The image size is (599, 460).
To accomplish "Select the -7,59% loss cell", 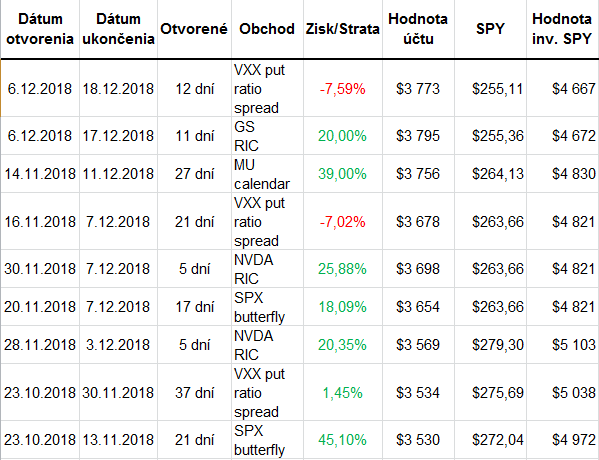I will click(x=343, y=89).
